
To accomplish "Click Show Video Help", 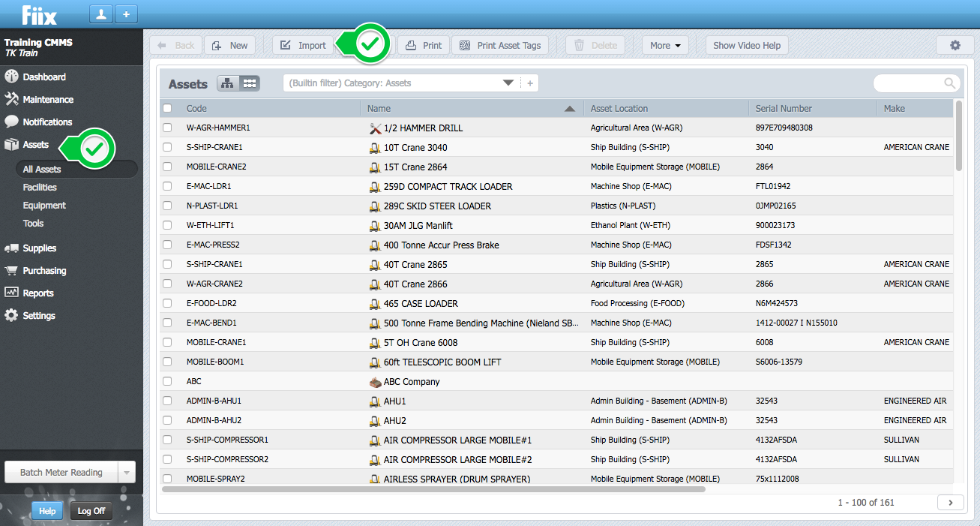I will (x=747, y=45).
